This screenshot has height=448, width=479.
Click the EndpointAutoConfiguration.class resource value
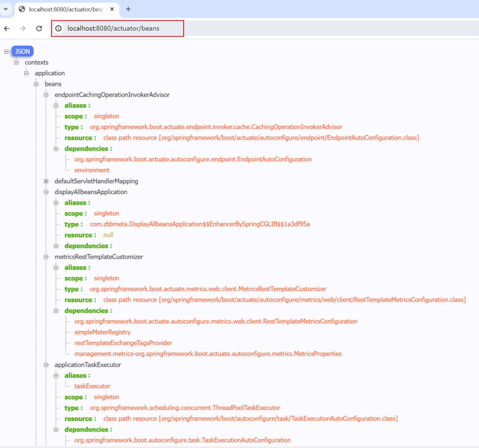pyautogui.click(x=261, y=138)
